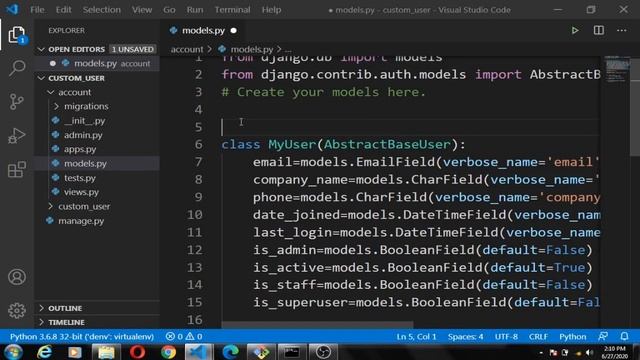Change language mode via Python
Viewport: 640px width, 360px height.
[573, 336]
